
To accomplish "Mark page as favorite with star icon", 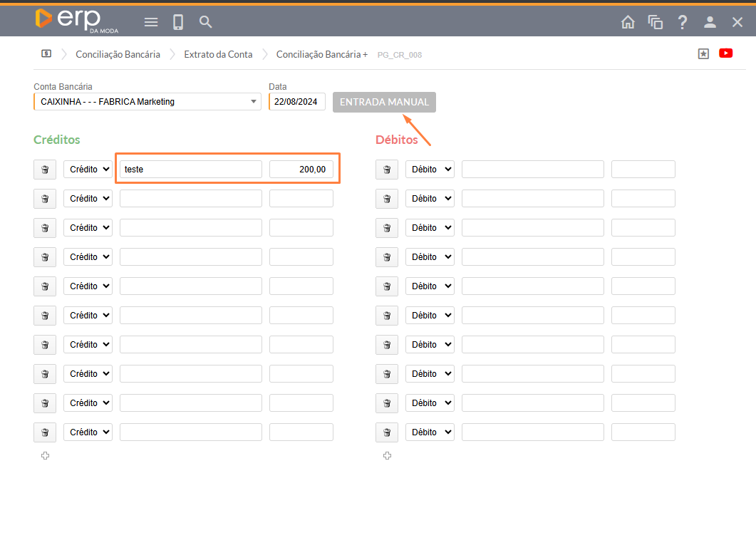I will pyautogui.click(x=703, y=53).
